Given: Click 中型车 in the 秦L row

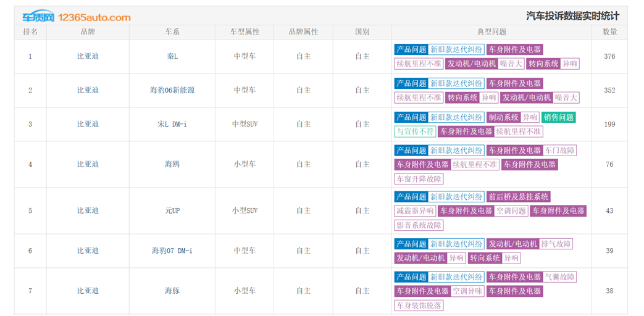Looking at the screenshot, I should 245,57.
